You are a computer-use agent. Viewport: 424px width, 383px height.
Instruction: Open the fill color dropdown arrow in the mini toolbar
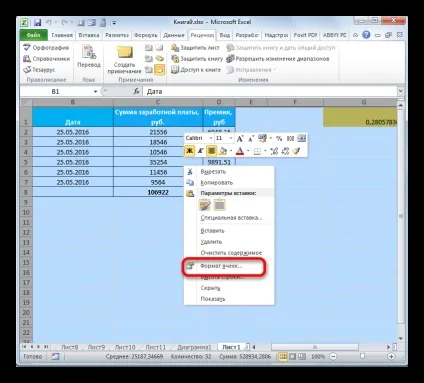(x=231, y=151)
